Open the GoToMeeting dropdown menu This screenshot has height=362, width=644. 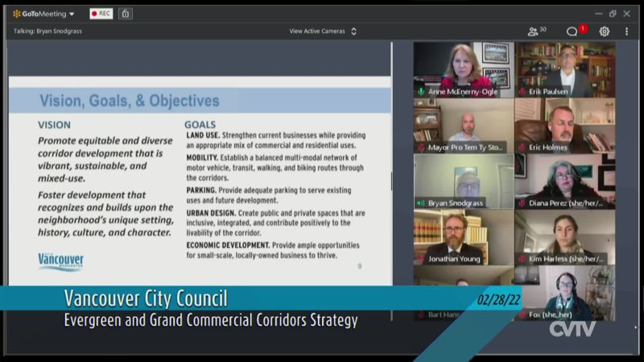(44, 14)
